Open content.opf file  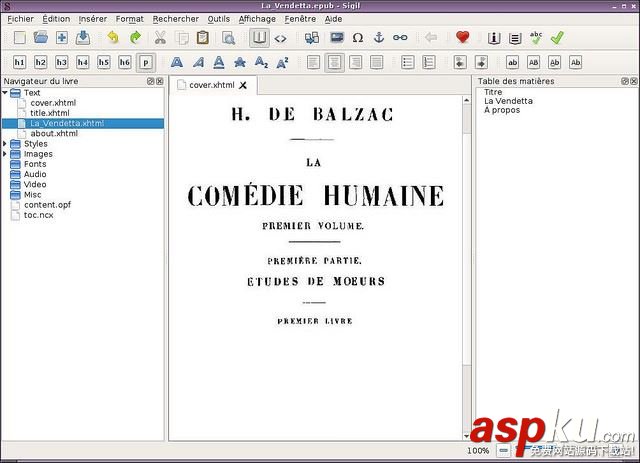click(47, 205)
